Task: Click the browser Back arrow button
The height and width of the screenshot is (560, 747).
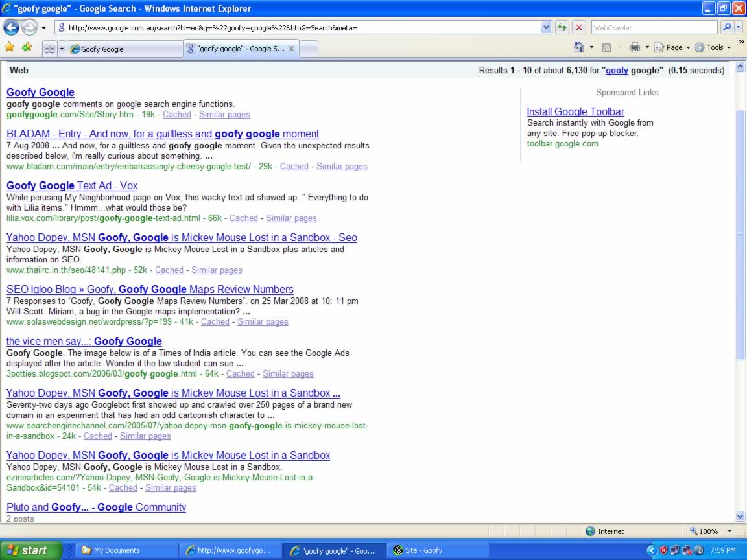Action: click(x=12, y=27)
